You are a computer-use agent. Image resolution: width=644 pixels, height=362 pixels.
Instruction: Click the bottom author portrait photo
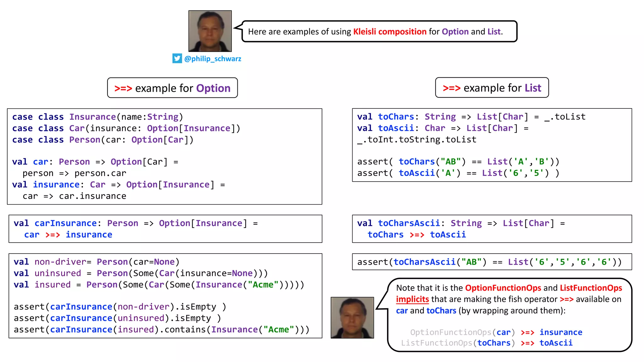point(352,317)
